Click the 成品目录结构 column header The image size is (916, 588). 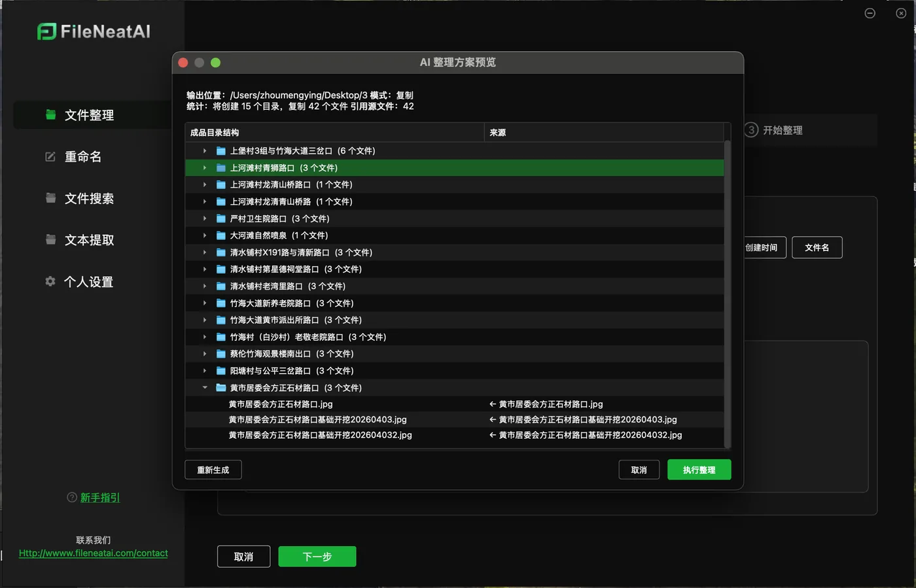click(x=335, y=133)
